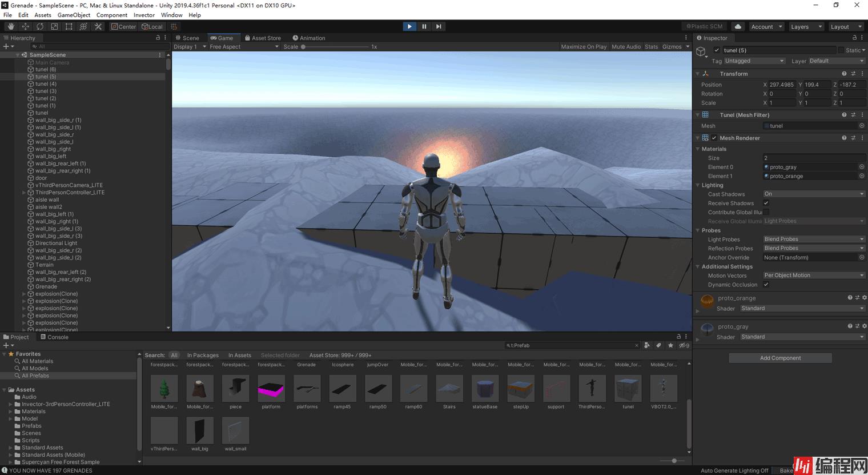The height and width of the screenshot is (475, 868).
Task: Click the Play button
Action: pos(409,26)
